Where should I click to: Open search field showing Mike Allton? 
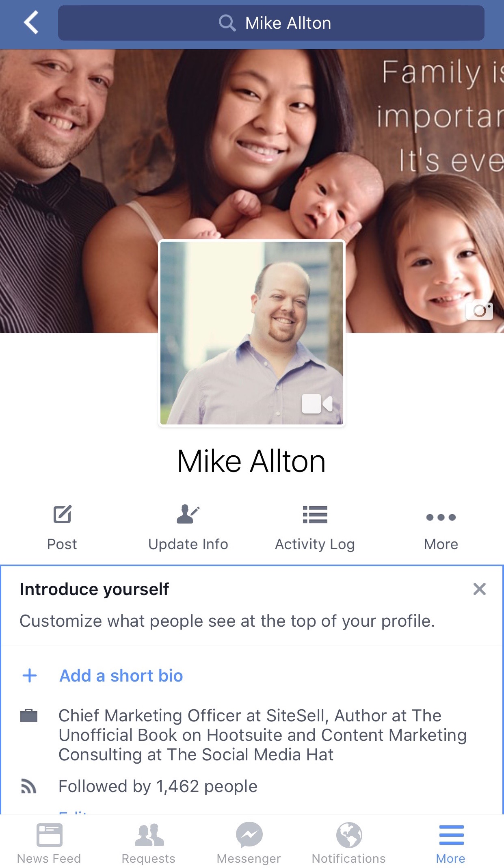pos(271,23)
